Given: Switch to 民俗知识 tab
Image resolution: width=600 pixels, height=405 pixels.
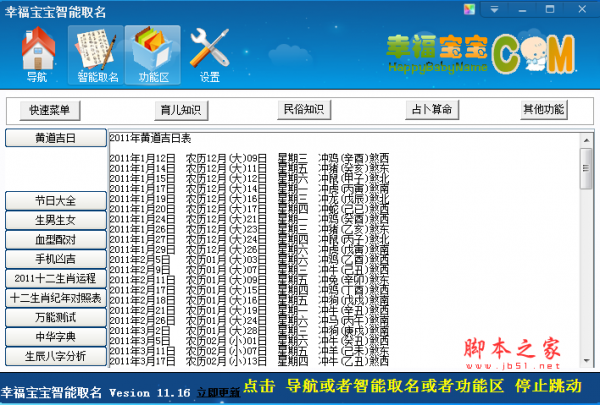Looking at the screenshot, I should click(x=304, y=109).
